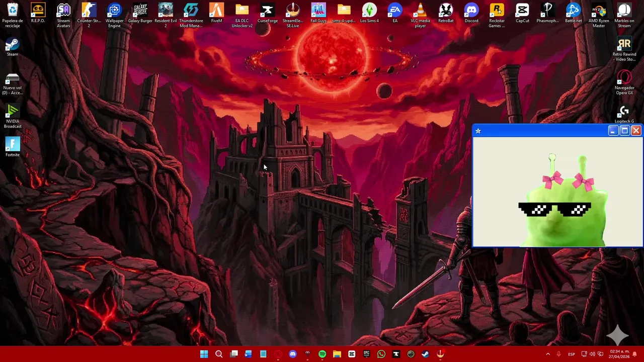Open the EA DLC Unlocker v2 folder
The height and width of the screenshot is (362, 644).
[242, 14]
